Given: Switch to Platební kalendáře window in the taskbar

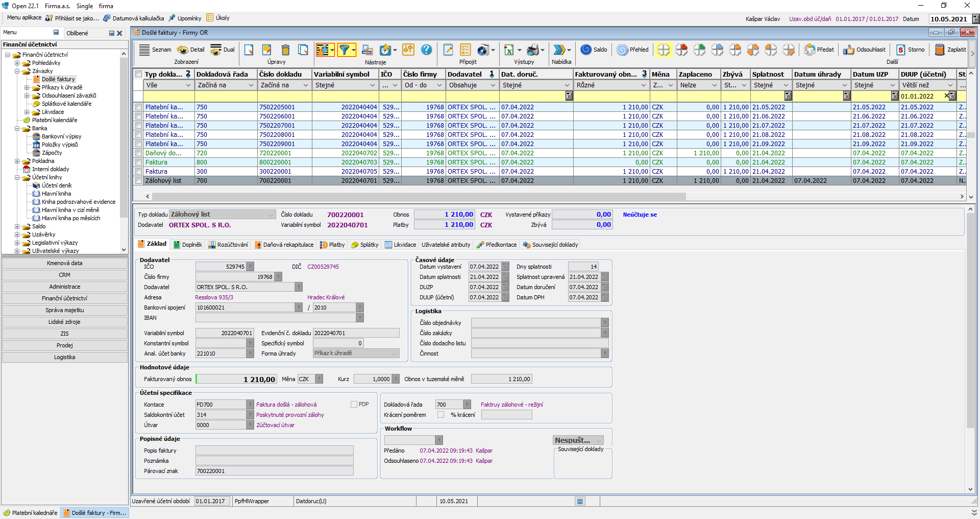Looking at the screenshot, I should pos(30,513).
